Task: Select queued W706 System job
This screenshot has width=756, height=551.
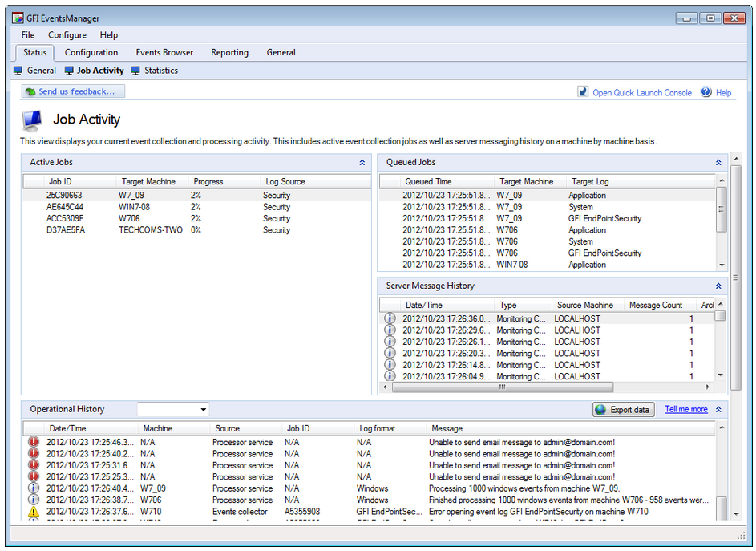Action: click(548, 241)
